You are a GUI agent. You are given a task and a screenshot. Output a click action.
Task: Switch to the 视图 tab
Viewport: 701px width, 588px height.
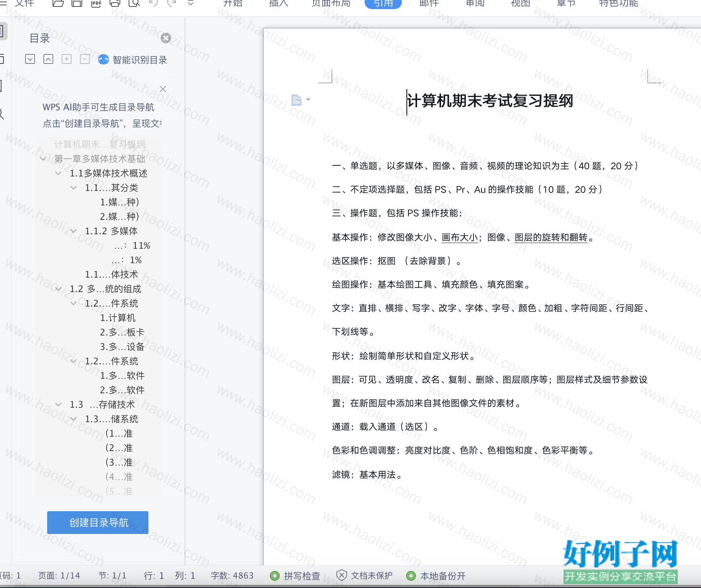tap(520, 3)
